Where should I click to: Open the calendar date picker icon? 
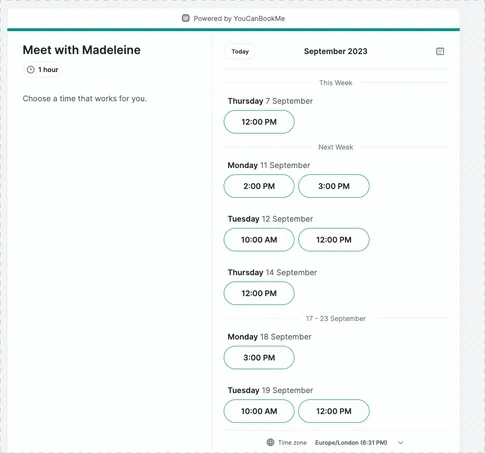[x=440, y=51]
